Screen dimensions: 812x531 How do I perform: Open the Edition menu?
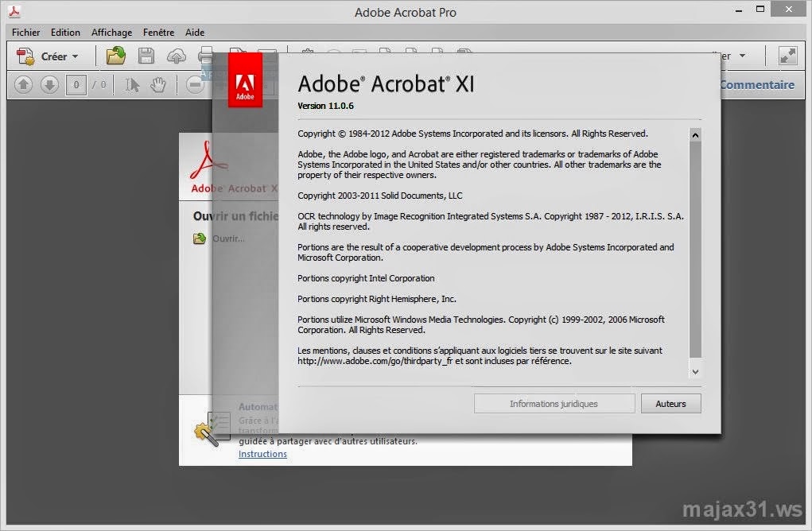pos(65,32)
